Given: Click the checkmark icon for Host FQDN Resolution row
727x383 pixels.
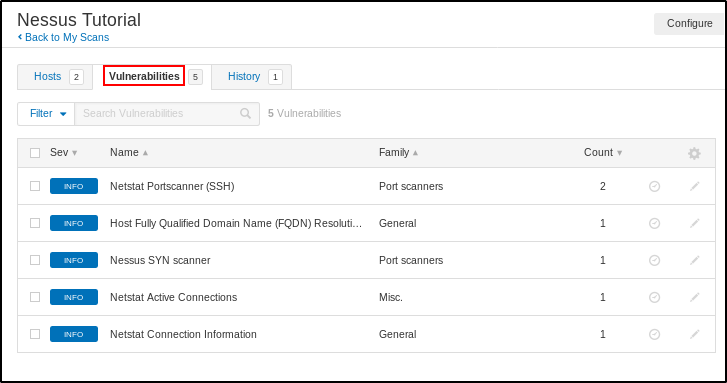Looking at the screenshot, I should 654,223.
